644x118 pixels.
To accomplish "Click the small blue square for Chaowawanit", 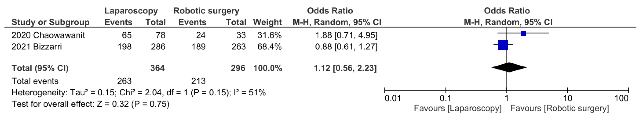I will [523, 33].
